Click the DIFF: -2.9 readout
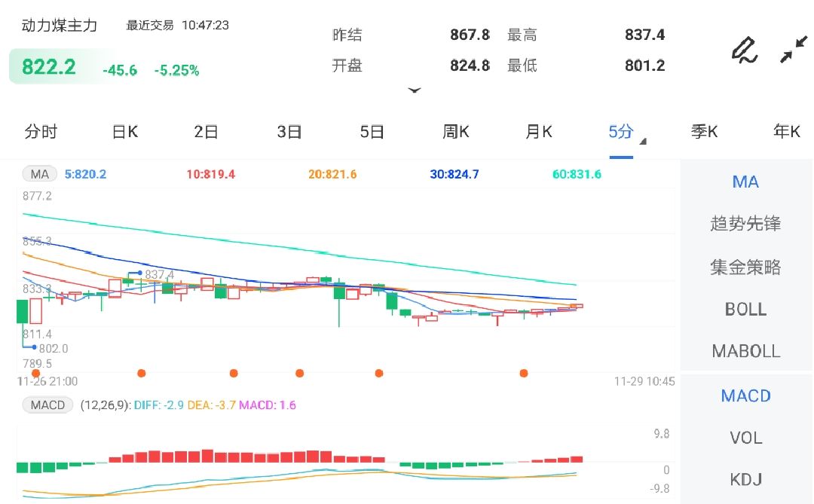The width and height of the screenshot is (814, 504). click(x=158, y=405)
